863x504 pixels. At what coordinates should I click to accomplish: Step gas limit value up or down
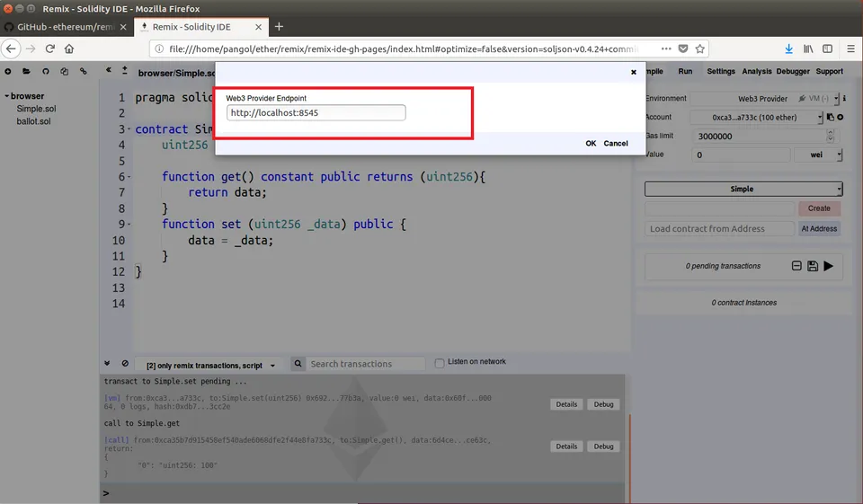coord(831,136)
